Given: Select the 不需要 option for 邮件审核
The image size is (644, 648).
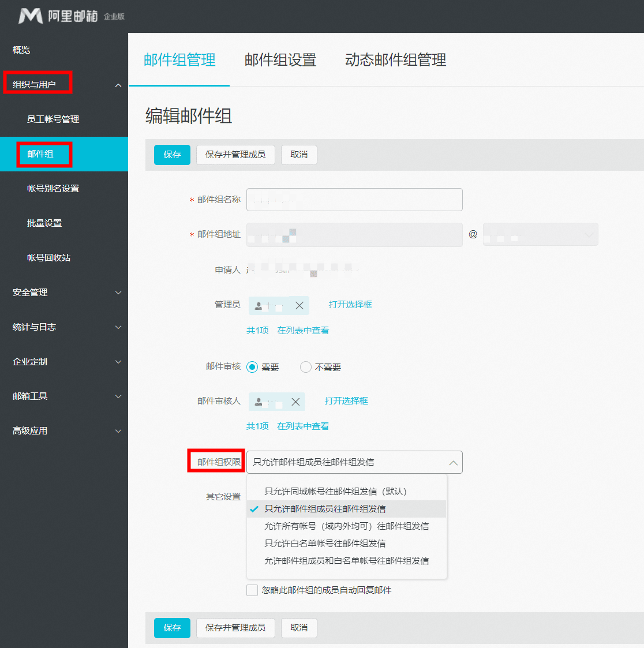Looking at the screenshot, I should click(305, 366).
